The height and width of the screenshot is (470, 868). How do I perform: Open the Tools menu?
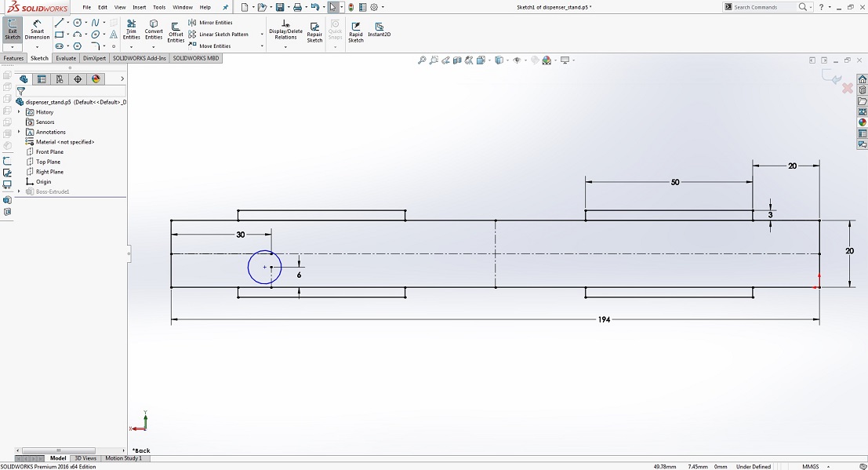(x=159, y=7)
